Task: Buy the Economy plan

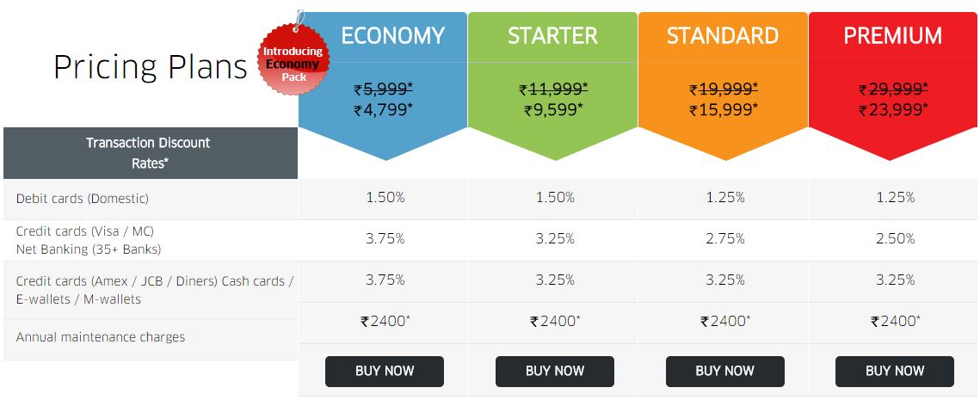Action: (x=385, y=372)
